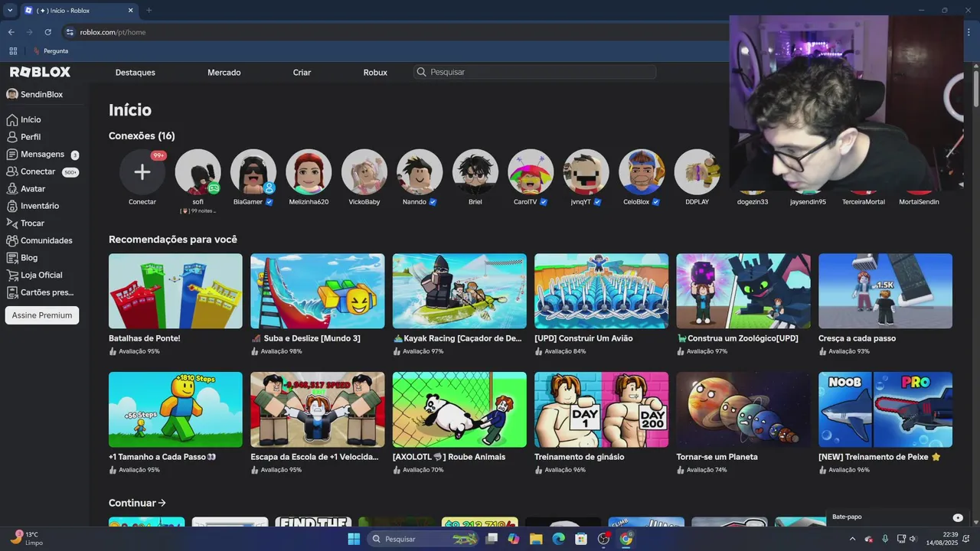
Task: Open the Batalhas de Ponte! game thumbnail
Action: 175,291
